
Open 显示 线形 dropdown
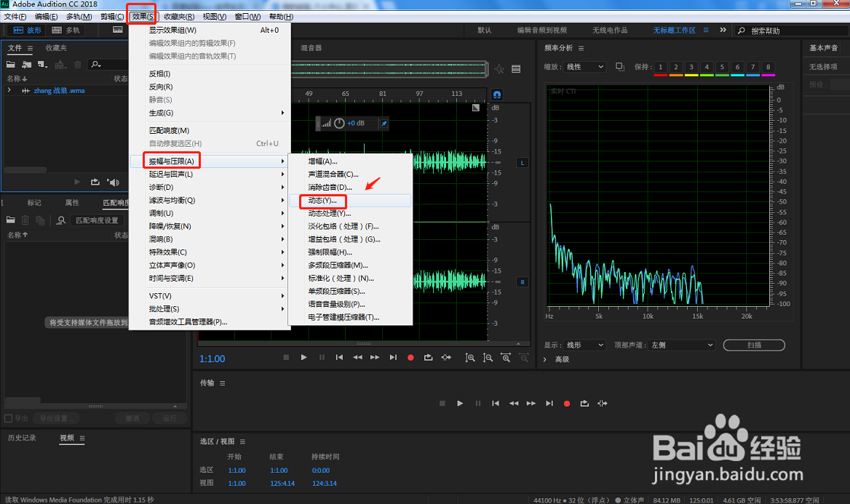(584, 345)
